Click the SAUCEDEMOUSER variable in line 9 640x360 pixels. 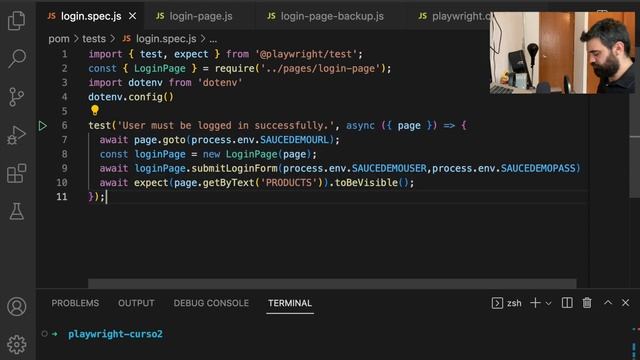point(389,169)
